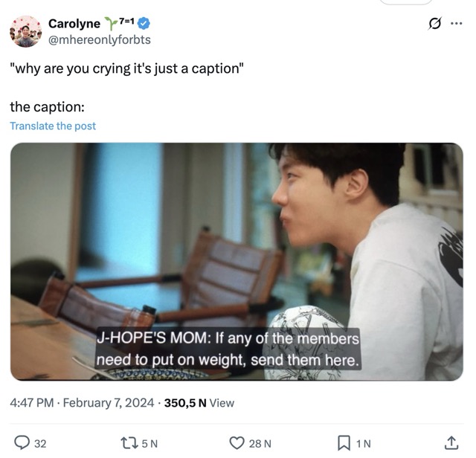This screenshot has width=476, height=458.
Task: Click the 5 N reposts count
Action: pyautogui.click(x=149, y=444)
